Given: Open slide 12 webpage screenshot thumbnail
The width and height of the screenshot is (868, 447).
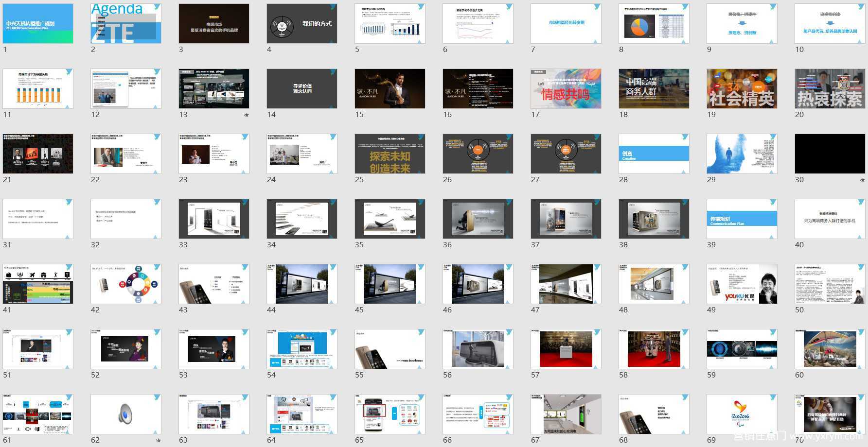Looking at the screenshot, I should (126, 88).
